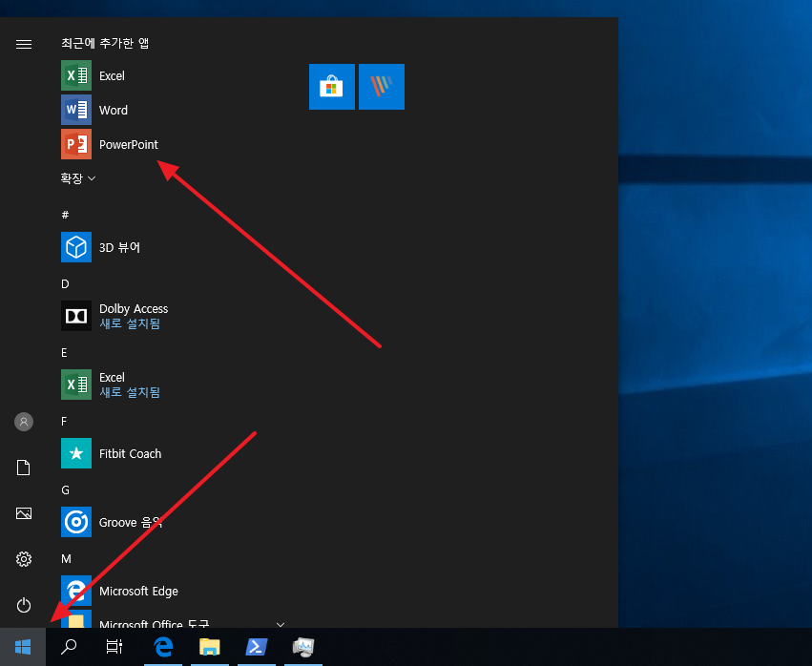The width and height of the screenshot is (812, 666).
Task: Expand the Start menu hamburger navigation
Action: click(x=24, y=45)
